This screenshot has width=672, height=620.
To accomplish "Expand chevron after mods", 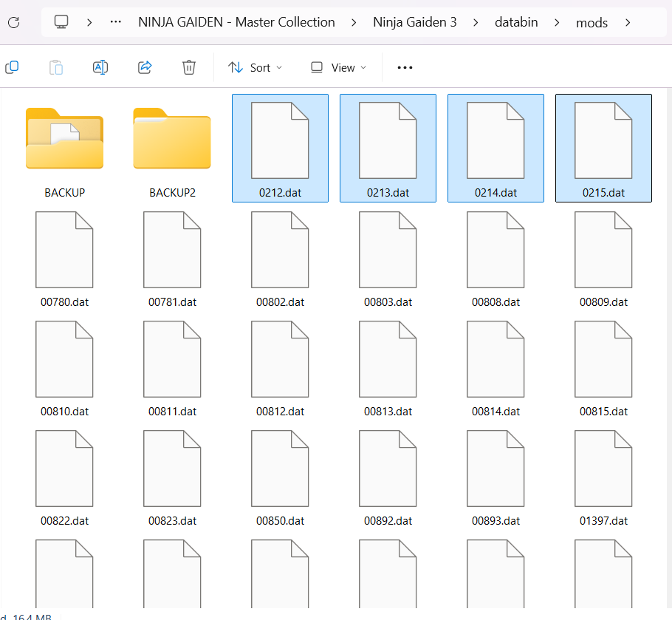I will click(628, 22).
